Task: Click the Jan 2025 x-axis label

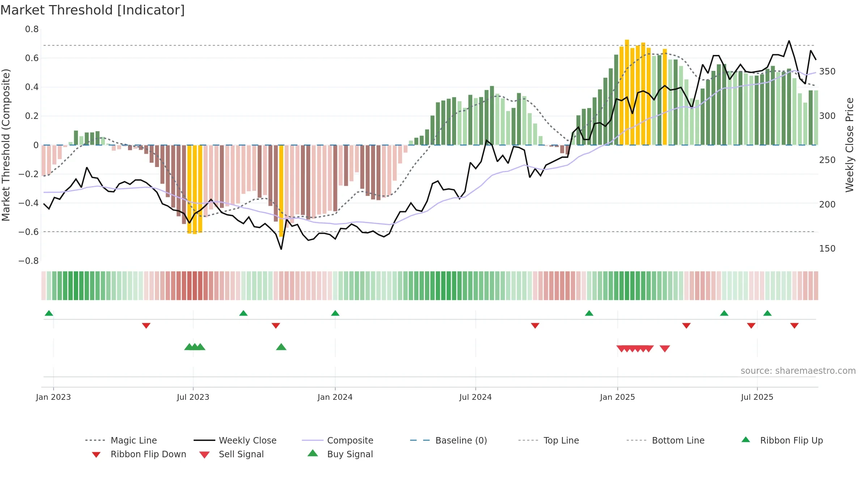Action: click(618, 397)
